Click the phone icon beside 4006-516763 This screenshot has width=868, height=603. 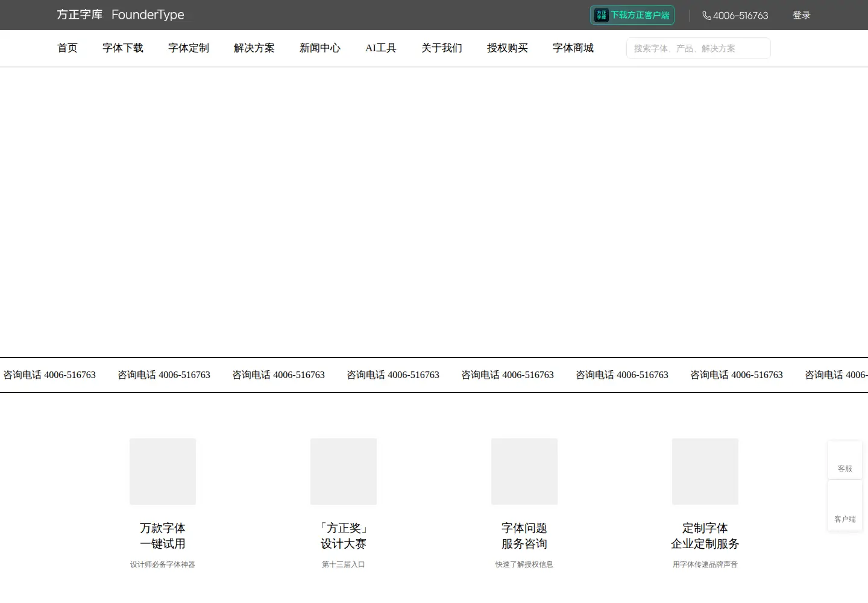[706, 16]
